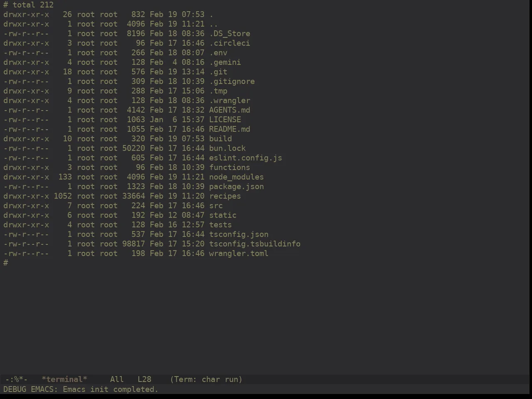Click the wrangler.toml file name
Image resolution: width=532 pixels, height=399 pixels.
coord(239,254)
